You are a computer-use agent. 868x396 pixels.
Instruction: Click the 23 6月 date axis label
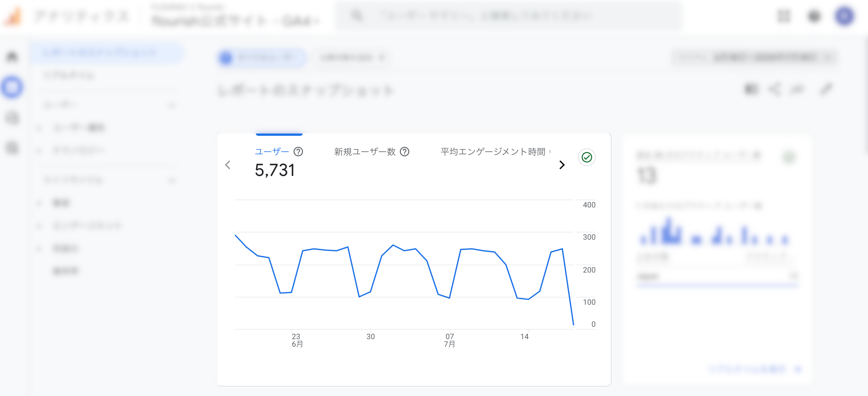coord(297,340)
